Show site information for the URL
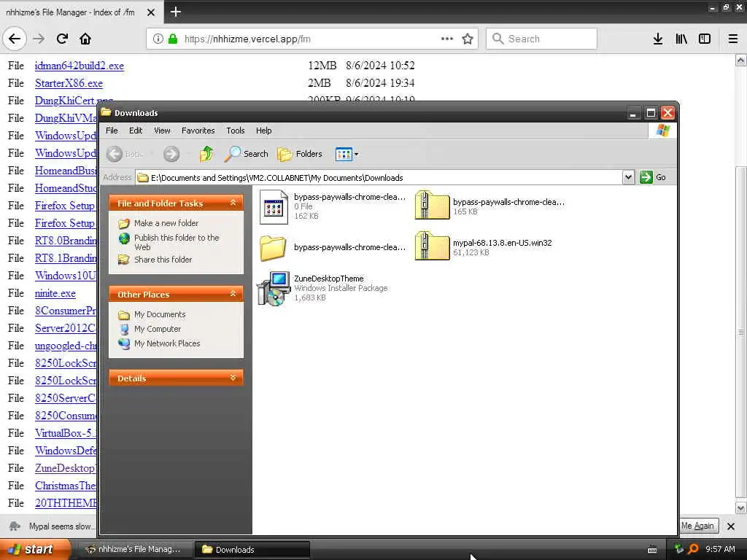747x560 pixels. [158, 39]
